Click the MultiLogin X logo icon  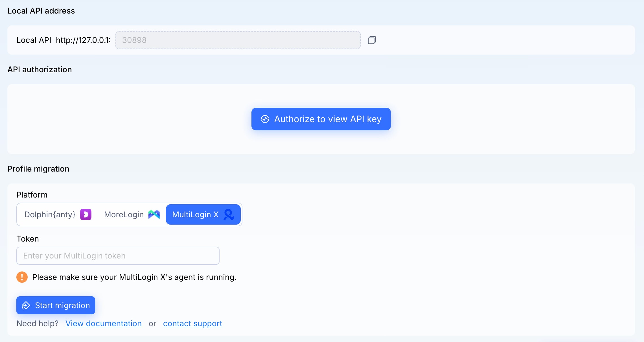pyautogui.click(x=229, y=214)
